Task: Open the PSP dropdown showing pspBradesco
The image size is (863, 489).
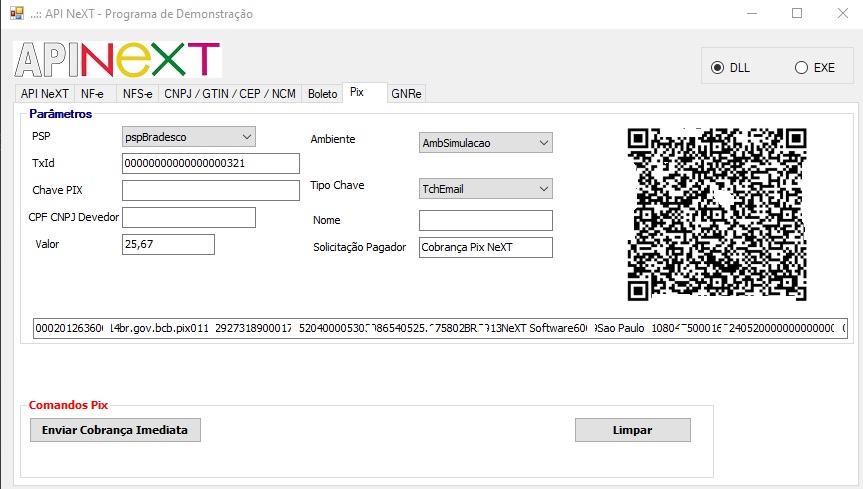Action: click(189, 136)
